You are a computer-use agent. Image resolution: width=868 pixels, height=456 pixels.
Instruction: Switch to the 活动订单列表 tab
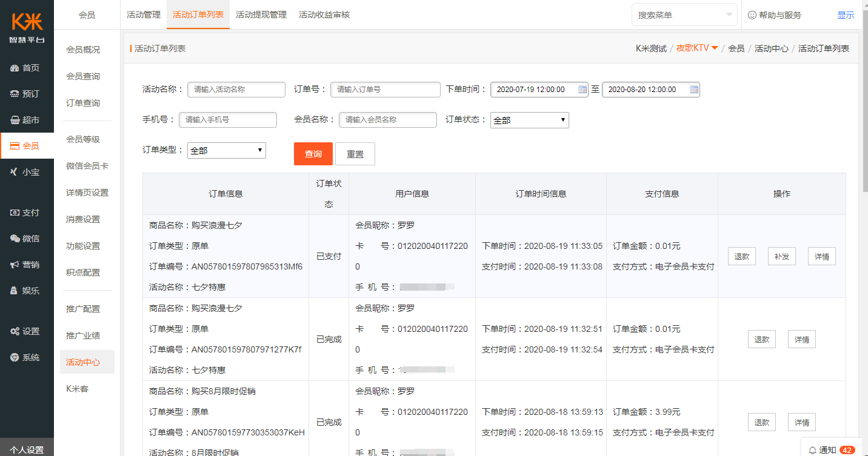point(198,15)
